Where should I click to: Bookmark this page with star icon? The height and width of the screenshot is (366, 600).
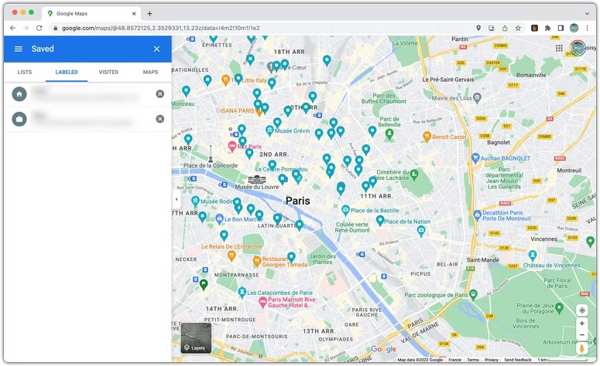point(518,28)
